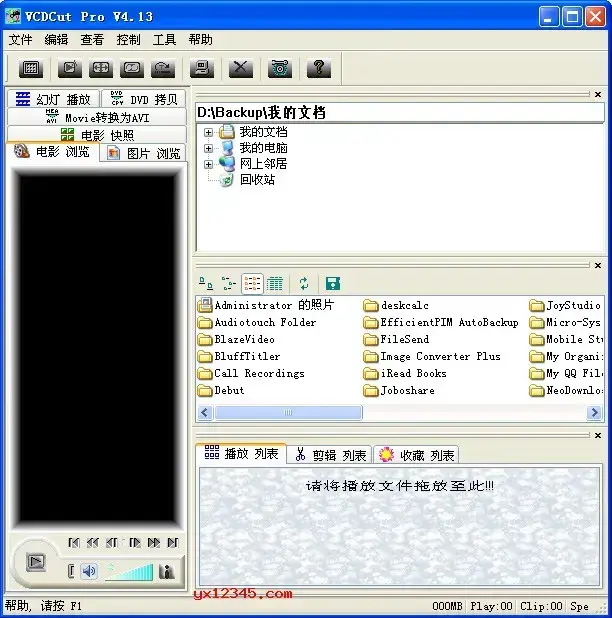This screenshot has width=612, height=618.
Task: Click the horizontal scrollbar thumb in file list
Action: click(x=288, y=413)
